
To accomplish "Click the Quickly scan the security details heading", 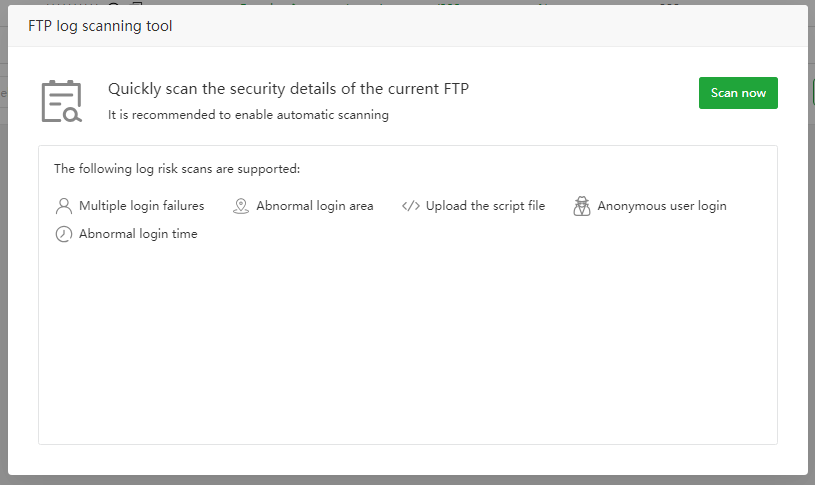I will (288, 89).
